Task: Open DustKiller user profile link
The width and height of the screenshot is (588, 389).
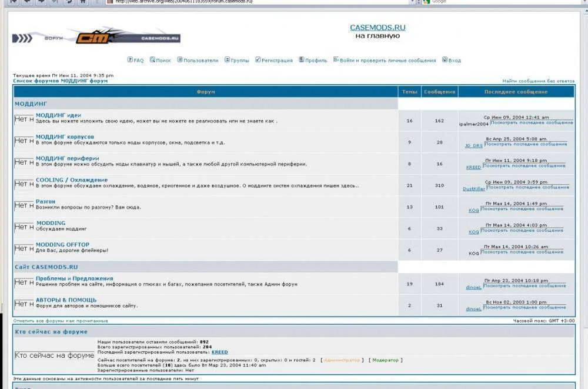Action: 473,189
